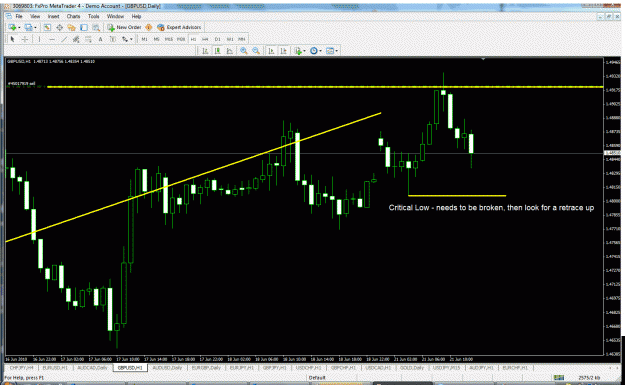Select the Crosshair tool

[x=25, y=39]
